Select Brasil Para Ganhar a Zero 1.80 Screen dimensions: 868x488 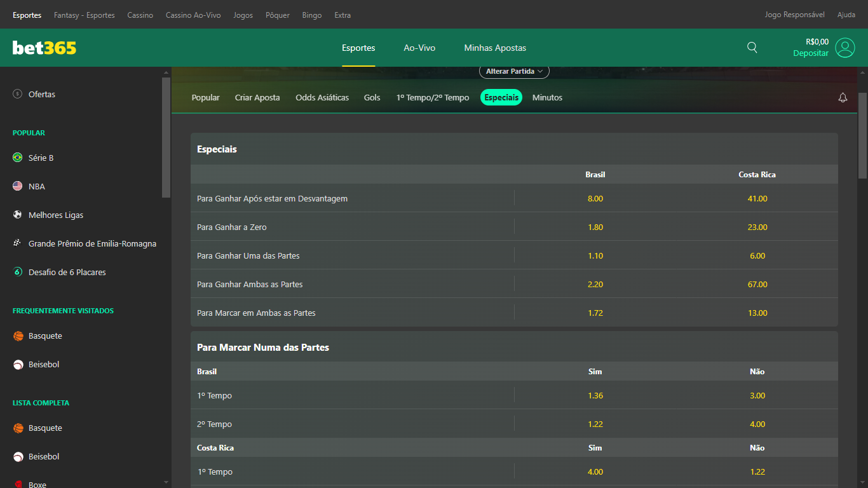pos(595,227)
